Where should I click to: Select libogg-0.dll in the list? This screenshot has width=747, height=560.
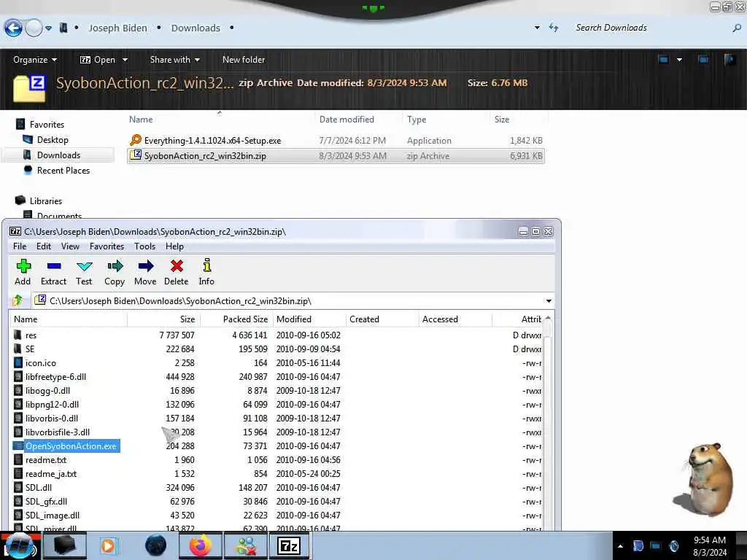(47, 391)
